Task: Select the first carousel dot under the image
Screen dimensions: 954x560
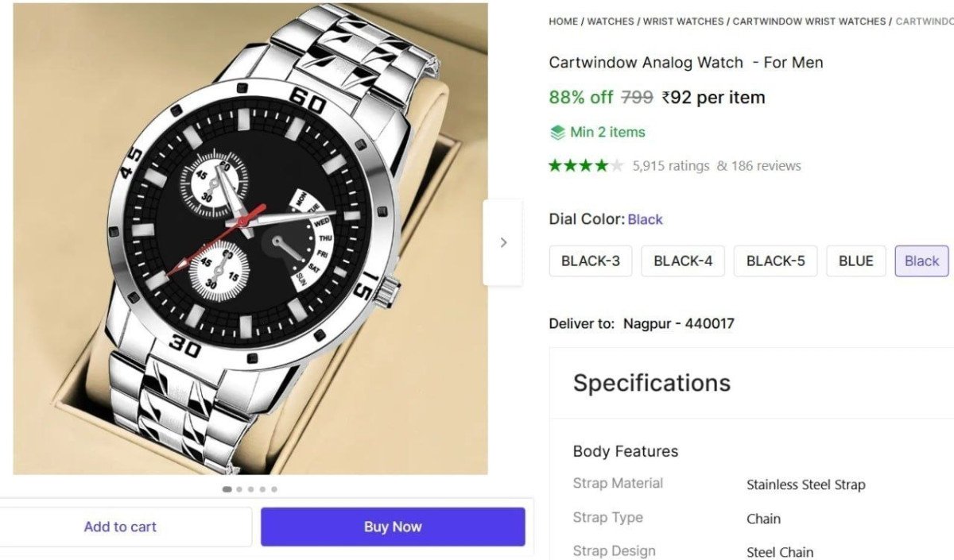Action: click(x=227, y=489)
